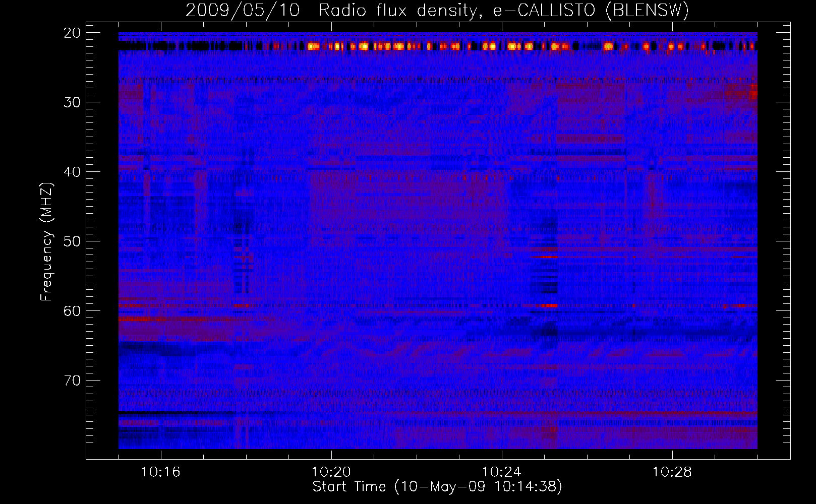Click the 50 frequency tick label
Screen dimensions: 816x504
(73, 241)
